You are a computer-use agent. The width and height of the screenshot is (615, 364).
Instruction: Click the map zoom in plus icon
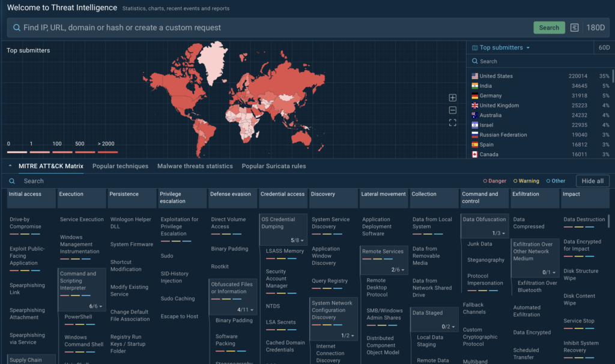[x=453, y=98]
